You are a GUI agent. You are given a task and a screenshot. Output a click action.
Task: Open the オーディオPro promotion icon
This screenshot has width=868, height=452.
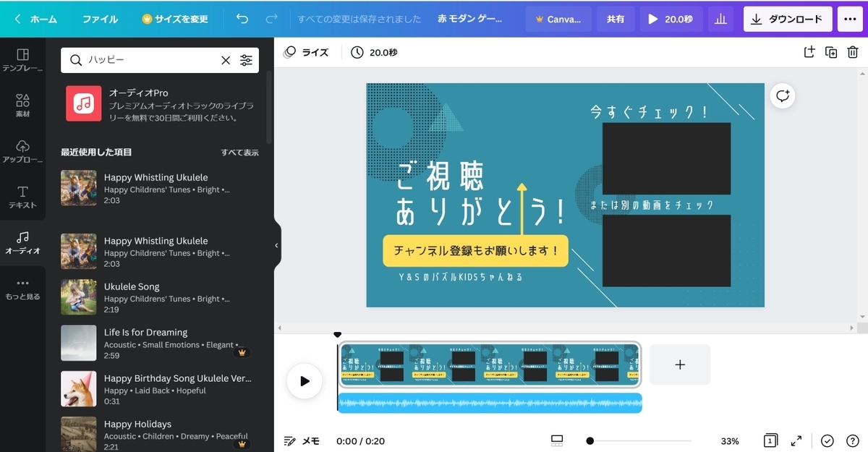coord(83,103)
